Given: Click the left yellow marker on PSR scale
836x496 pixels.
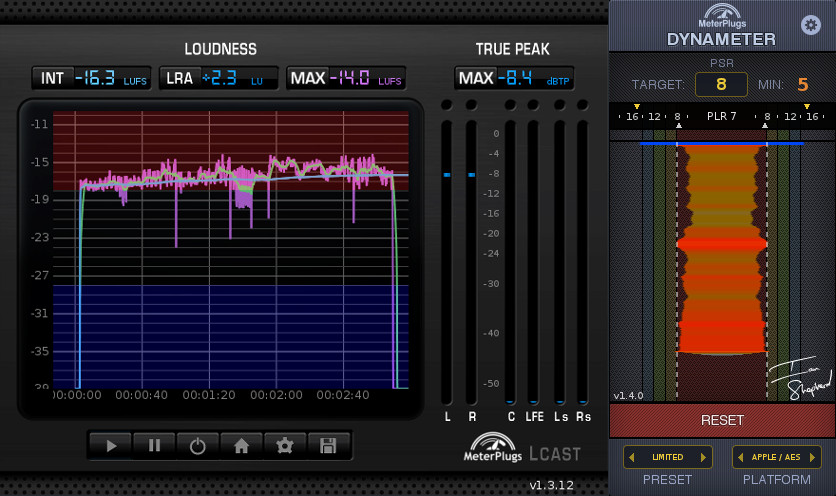Looking at the screenshot, I should point(637,107).
